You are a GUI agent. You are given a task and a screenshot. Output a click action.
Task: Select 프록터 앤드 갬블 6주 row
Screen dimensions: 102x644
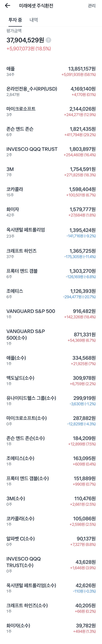51,274
